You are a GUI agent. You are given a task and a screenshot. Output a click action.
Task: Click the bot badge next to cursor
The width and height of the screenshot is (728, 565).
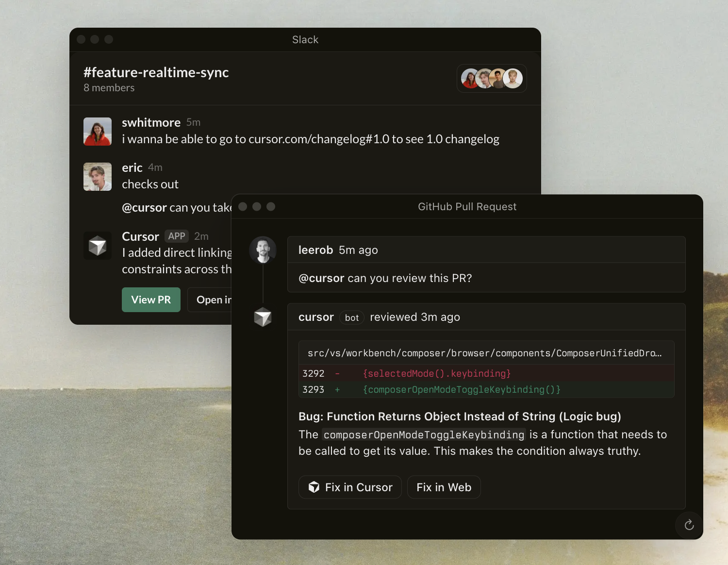[x=352, y=317]
